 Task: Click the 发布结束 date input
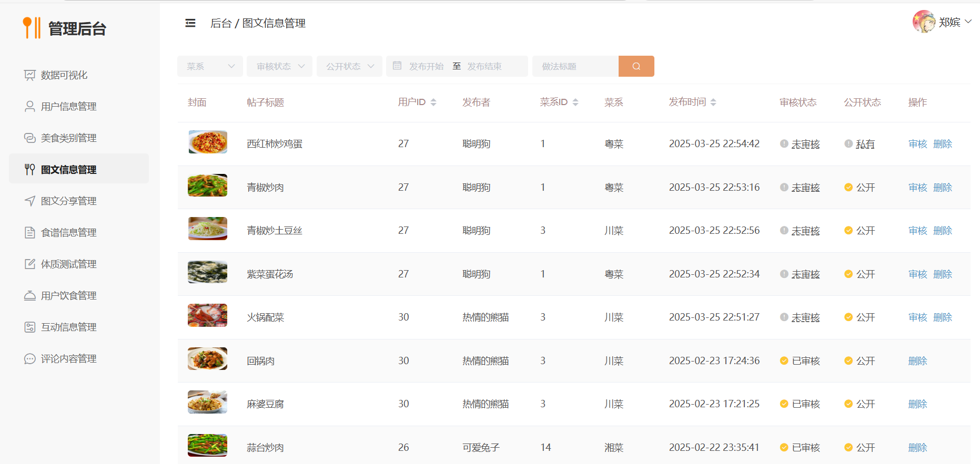(x=484, y=66)
